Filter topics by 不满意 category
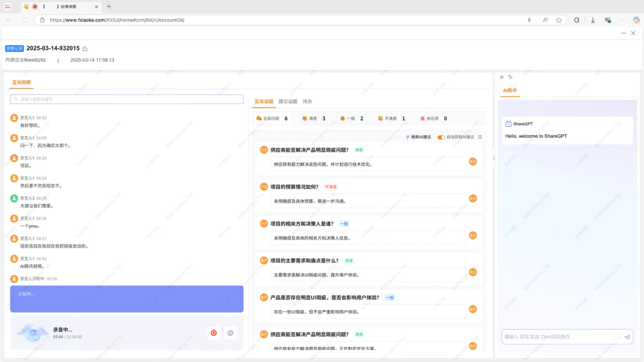 [391, 119]
